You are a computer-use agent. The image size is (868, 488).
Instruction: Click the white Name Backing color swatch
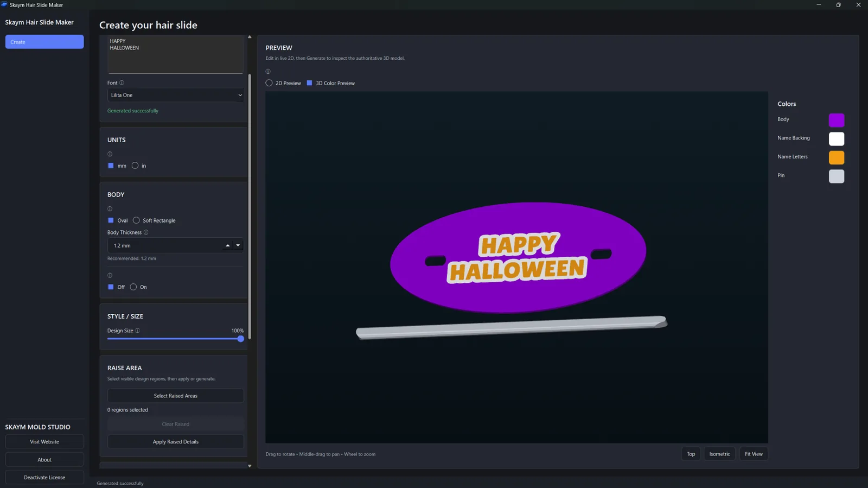click(x=837, y=139)
